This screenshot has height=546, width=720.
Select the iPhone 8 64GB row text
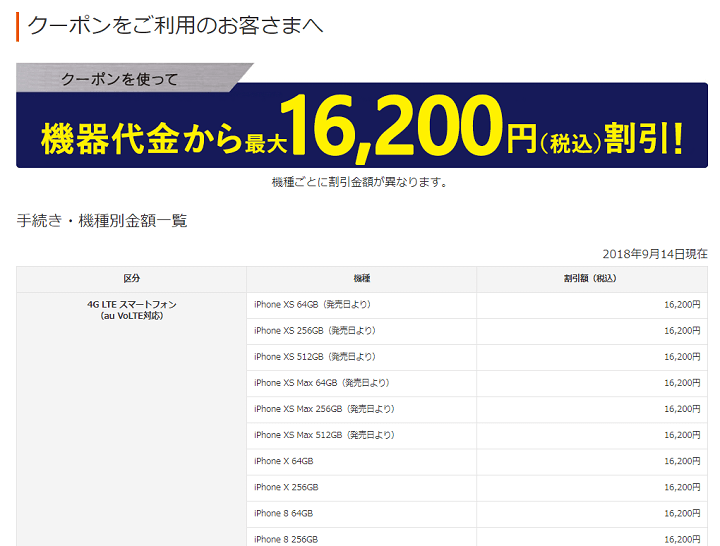[x=284, y=513]
